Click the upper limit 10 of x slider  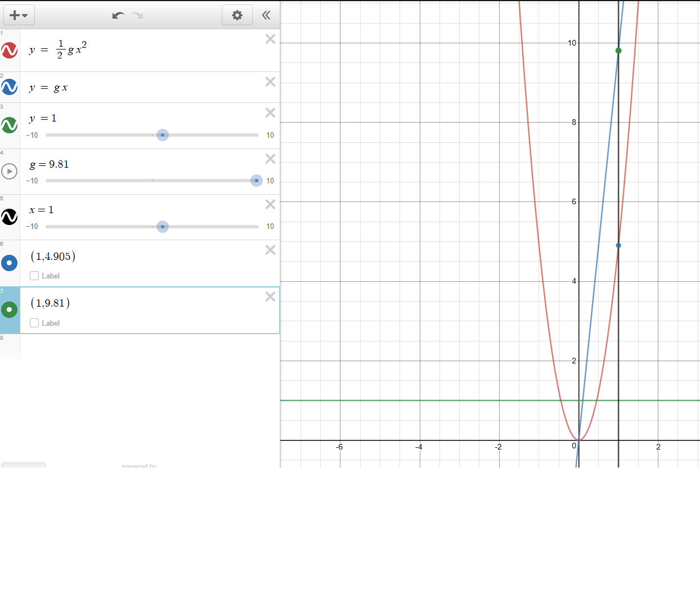click(x=270, y=227)
